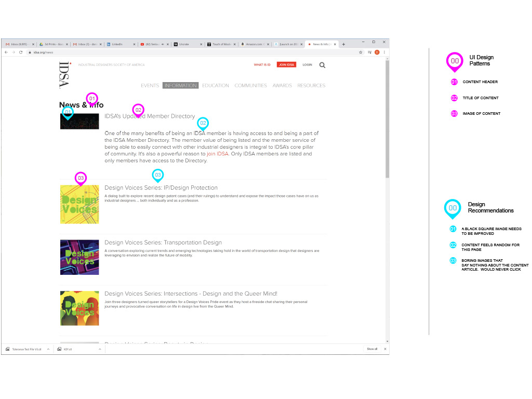532x399 pixels.
Task: Click the scrollbar down arrow
Action: (x=387, y=341)
